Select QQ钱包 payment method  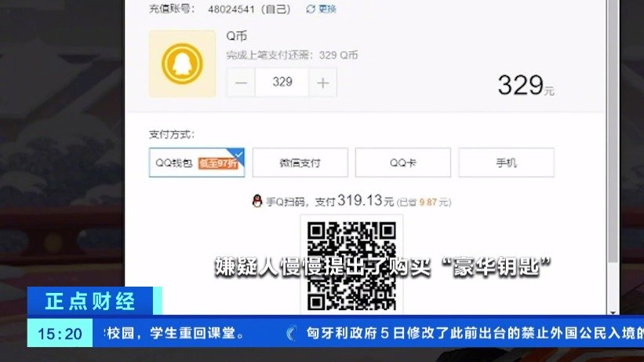point(197,163)
